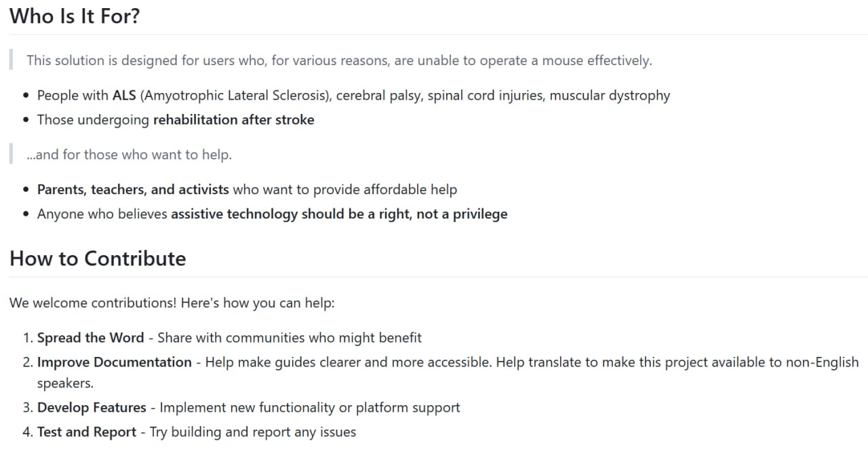Screen dimensions: 868x454
Task: Click the words "Amyotrophic Lateral Sclerosis"
Action: point(235,96)
